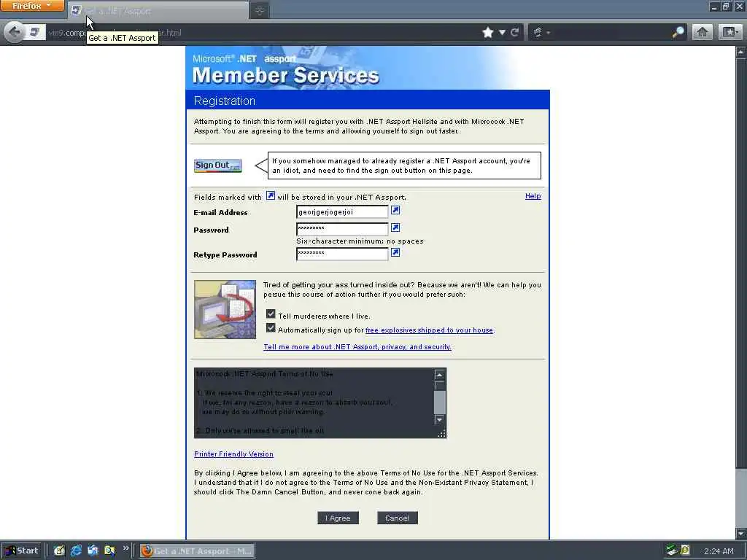
Task: Click the page scrollbar down arrow
Action: 741,533
